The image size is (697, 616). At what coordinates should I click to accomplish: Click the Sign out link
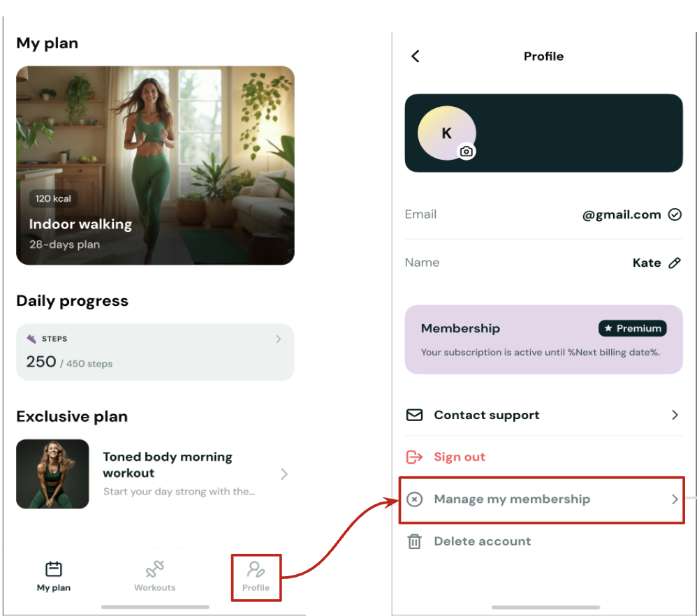tap(460, 457)
